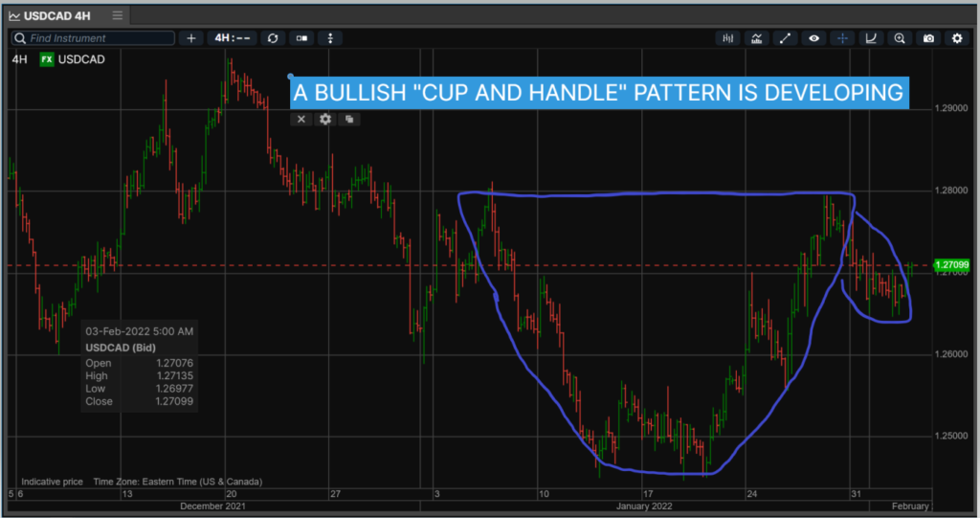Viewport: 980px width, 518px height.
Task: Open the chart type selector icon
Action: click(728, 38)
